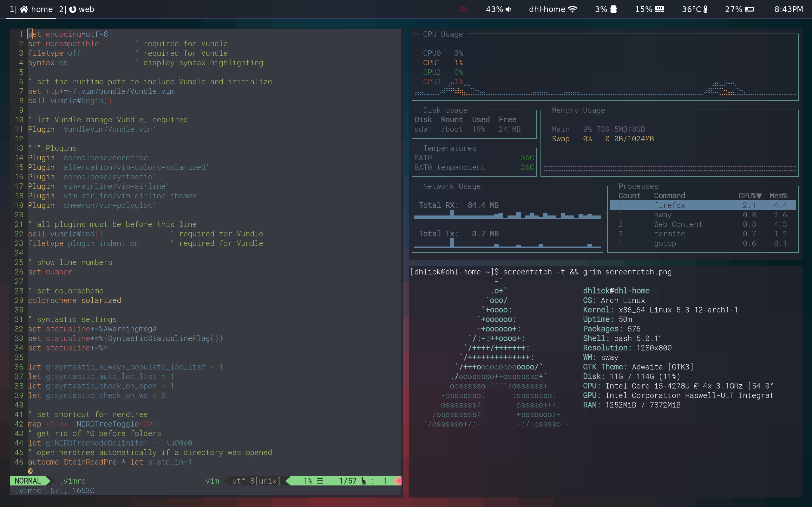812x507 pixels.
Task: Click the Command column header in Processes
Action: point(669,196)
